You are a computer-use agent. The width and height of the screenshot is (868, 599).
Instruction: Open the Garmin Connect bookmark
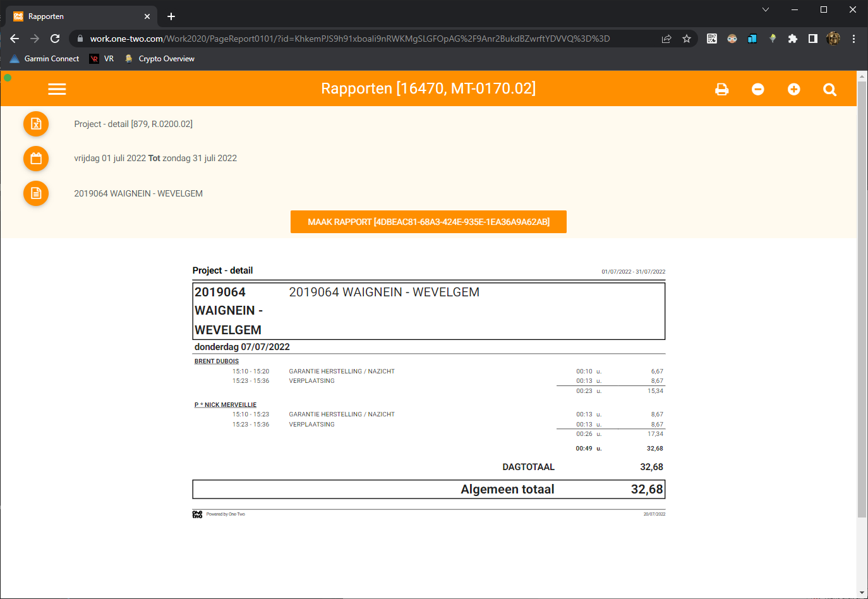[45, 59]
